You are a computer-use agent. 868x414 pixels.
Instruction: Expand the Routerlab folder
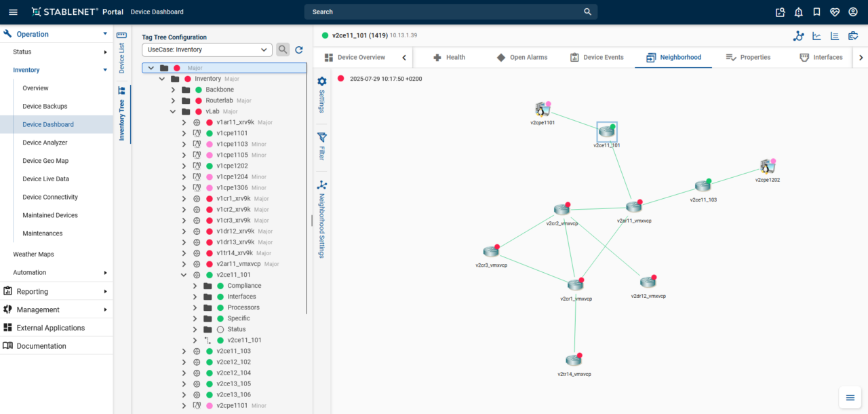[x=173, y=100]
